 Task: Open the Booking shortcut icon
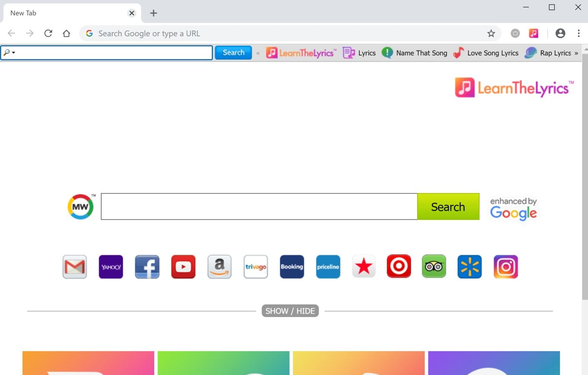(292, 267)
